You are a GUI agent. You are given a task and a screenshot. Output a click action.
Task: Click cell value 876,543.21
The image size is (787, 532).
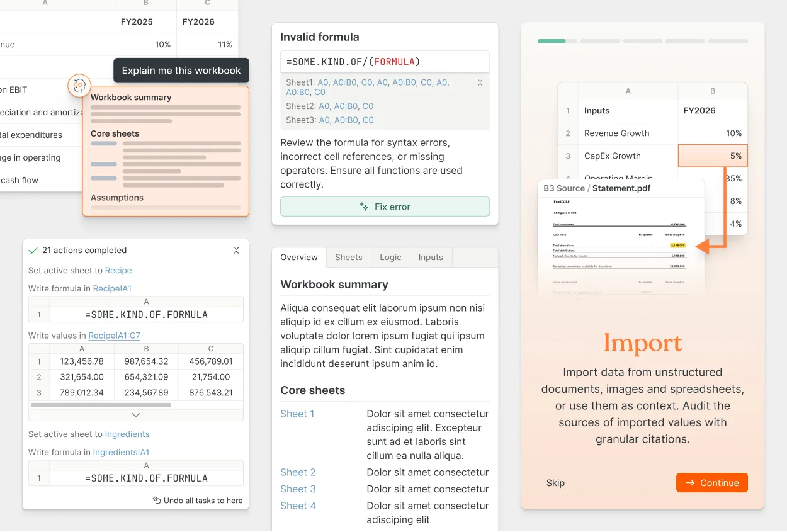(x=211, y=393)
